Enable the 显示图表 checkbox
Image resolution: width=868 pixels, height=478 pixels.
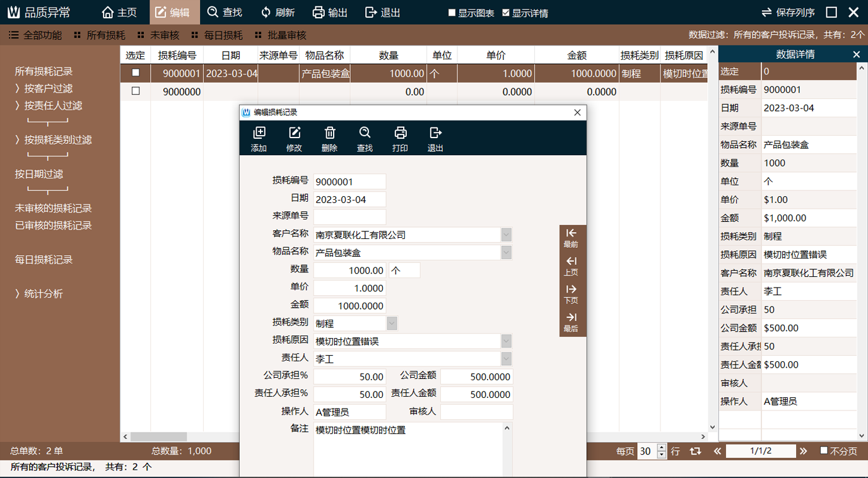[x=452, y=13]
